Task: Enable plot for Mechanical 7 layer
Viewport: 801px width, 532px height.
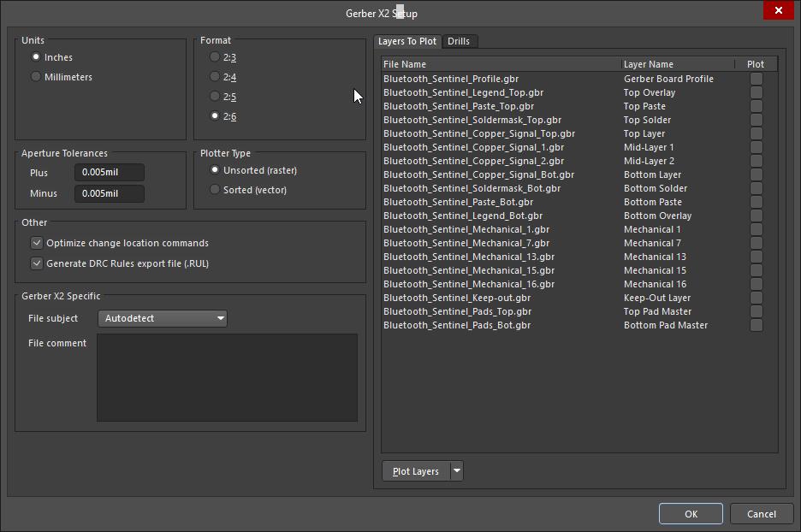Action: [x=756, y=243]
